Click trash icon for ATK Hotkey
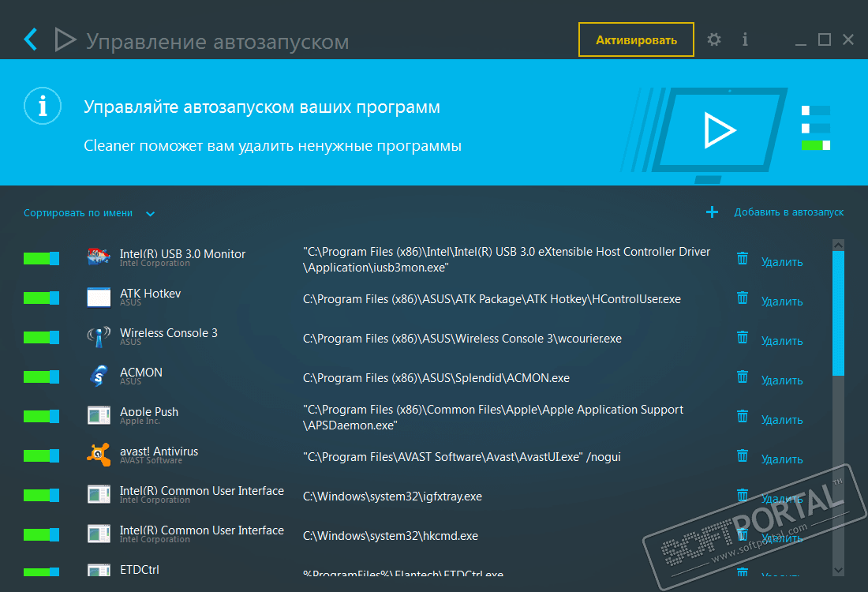 pos(743,298)
